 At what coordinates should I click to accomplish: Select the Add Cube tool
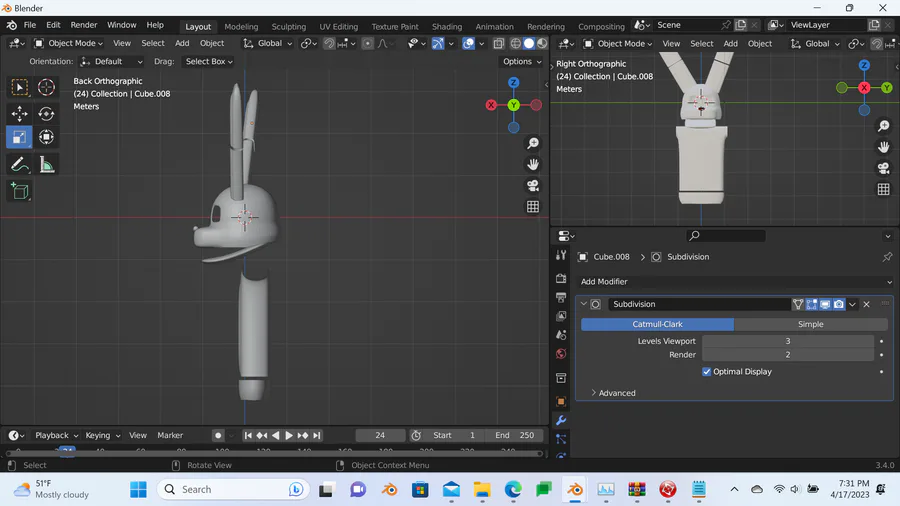[x=19, y=190]
